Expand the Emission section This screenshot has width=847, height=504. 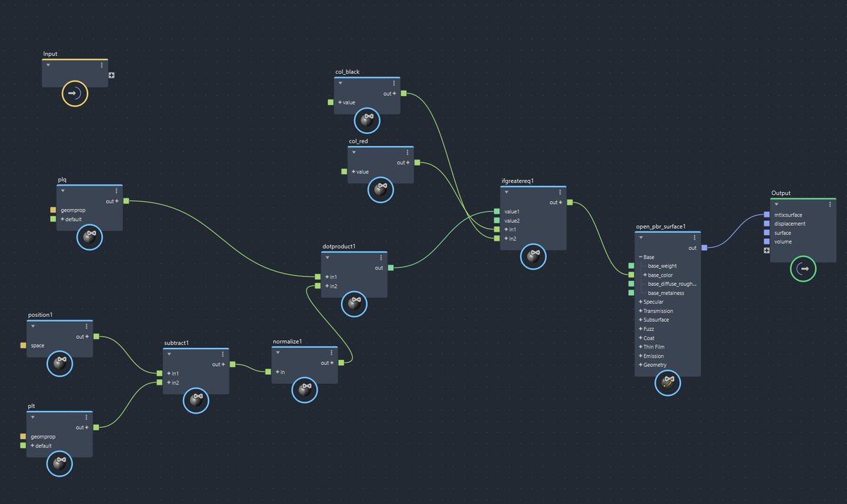(x=640, y=356)
